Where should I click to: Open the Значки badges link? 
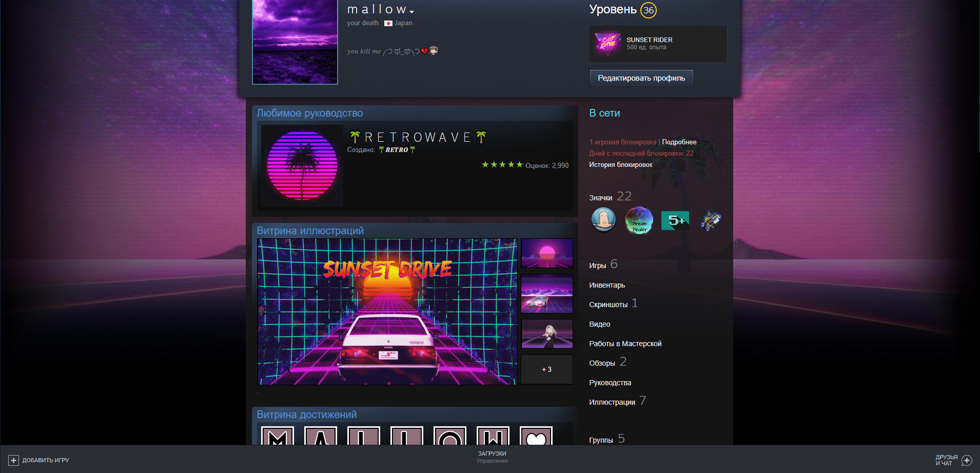pyautogui.click(x=600, y=198)
